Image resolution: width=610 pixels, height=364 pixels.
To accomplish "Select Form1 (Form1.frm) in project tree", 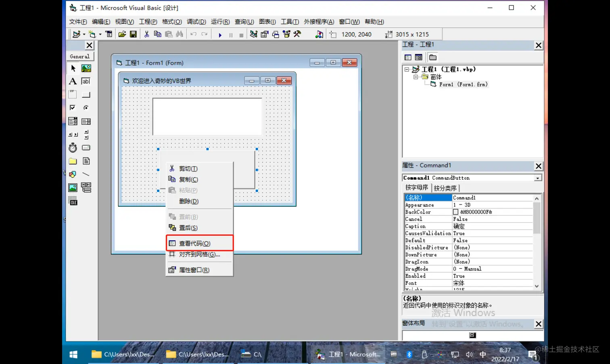I will (x=463, y=84).
